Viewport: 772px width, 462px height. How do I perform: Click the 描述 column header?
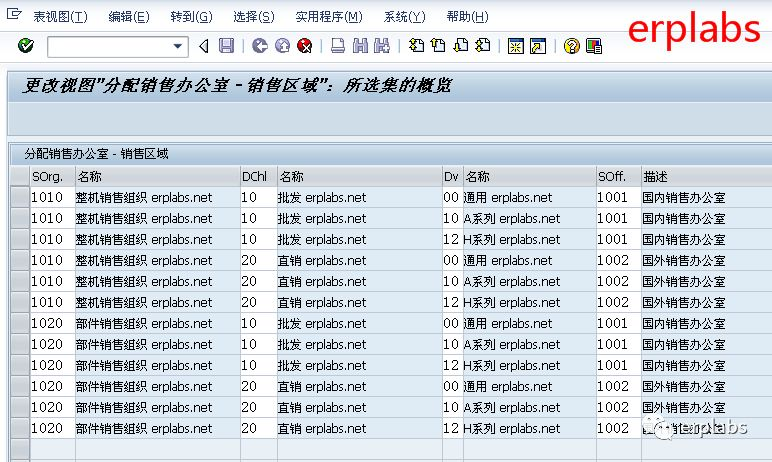point(706,176)
